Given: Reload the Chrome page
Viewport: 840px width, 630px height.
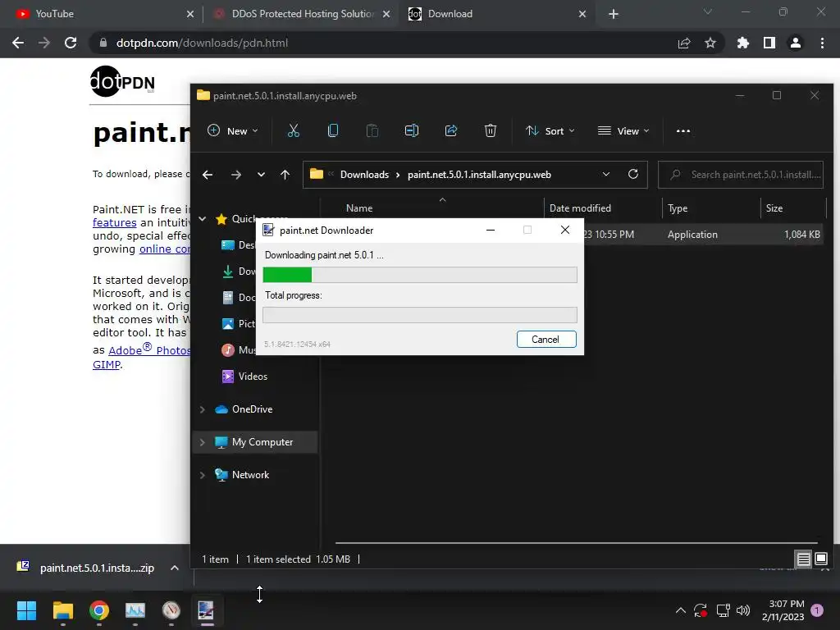Looking at the screenshot, I should tap(71, 43).
